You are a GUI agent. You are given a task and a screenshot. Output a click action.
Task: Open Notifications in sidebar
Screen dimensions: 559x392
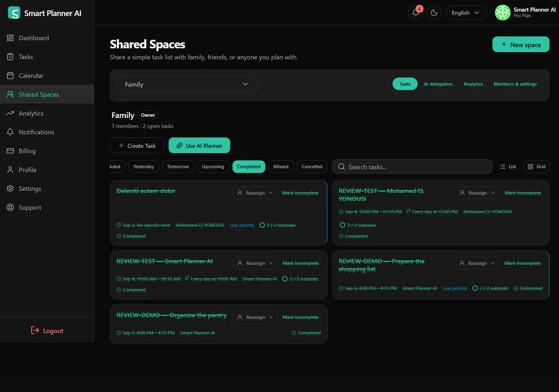[x=47, y=132]
